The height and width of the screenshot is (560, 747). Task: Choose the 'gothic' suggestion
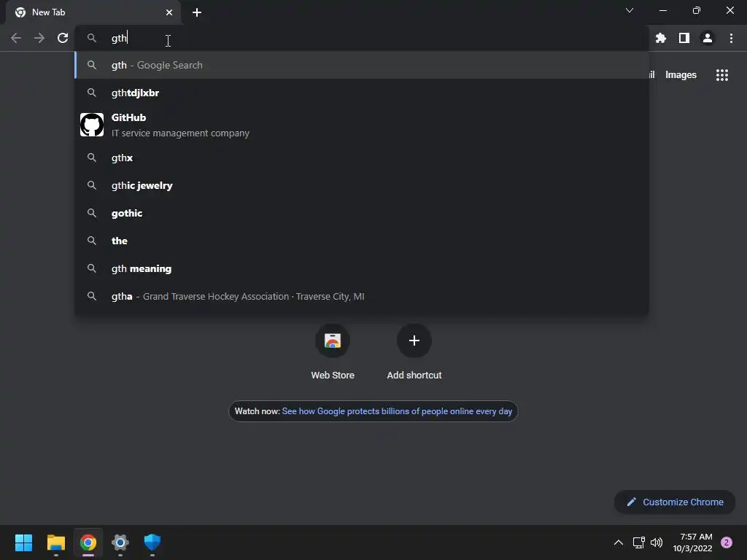362,213
